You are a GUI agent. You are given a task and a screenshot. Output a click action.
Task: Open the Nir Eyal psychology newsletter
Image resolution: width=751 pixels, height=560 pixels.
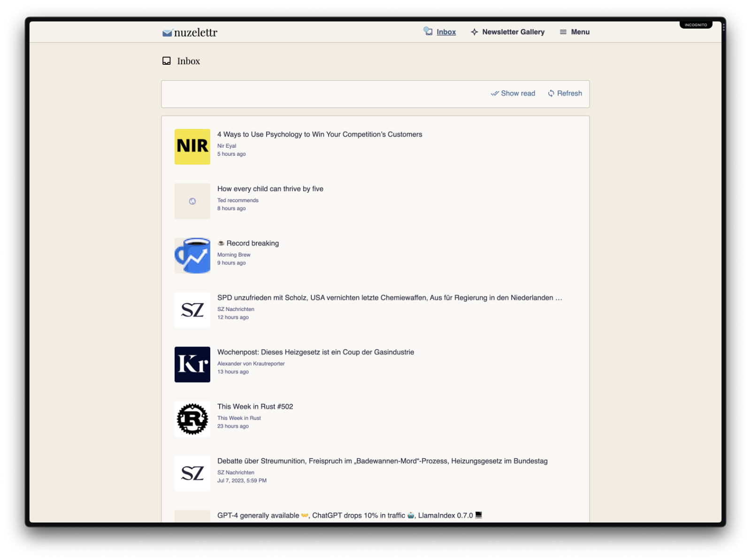320,134
